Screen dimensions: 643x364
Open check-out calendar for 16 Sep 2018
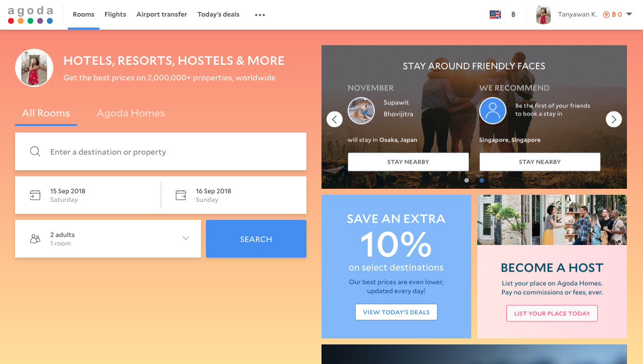click(x=234, y=195)
